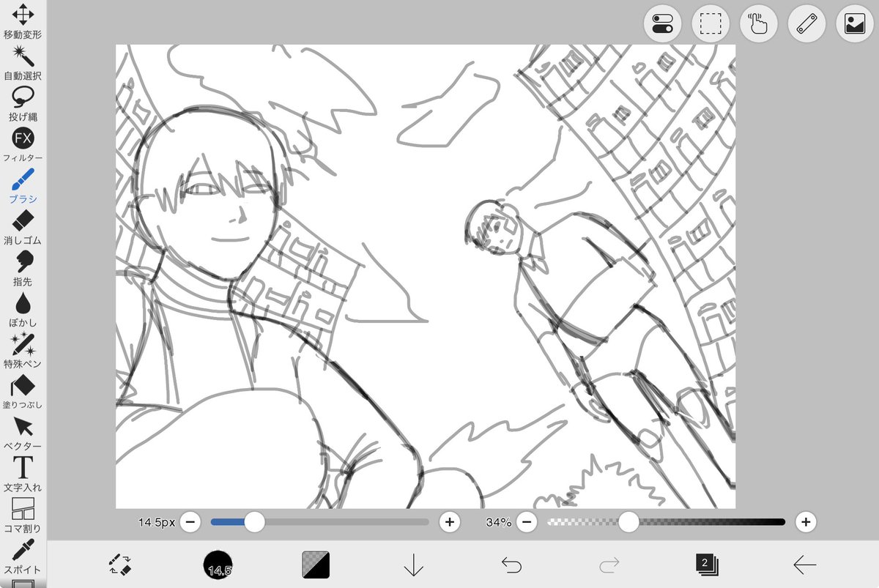Click the brush thickness slider handle
The width and height of the screenshot is (879, 588).
(254, 522)
